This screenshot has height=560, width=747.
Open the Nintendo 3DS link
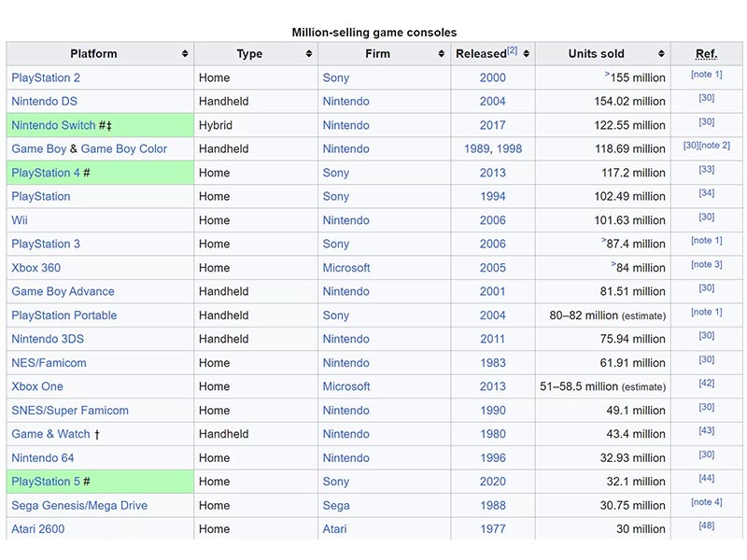click(x=48, y=339)
